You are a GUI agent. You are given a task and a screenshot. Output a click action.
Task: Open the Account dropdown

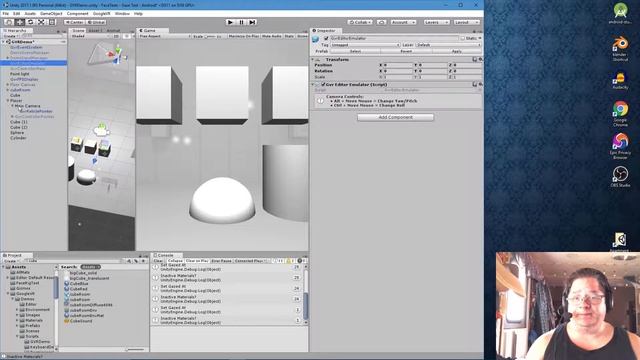[x=403, y=22]
